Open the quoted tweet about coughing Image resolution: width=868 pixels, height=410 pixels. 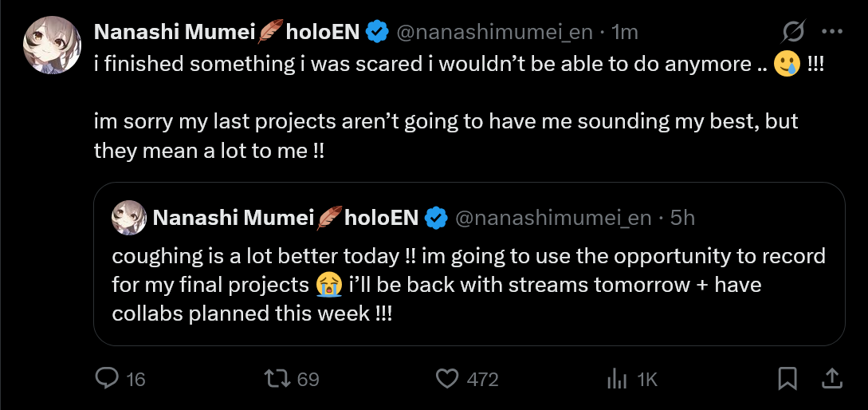coord(469,284)
